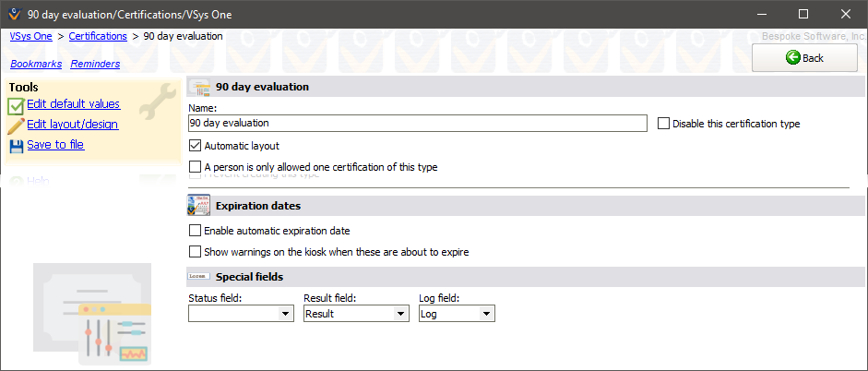This screenshot has height=371, width=868.
Task: Expand the Result field dropdown
Action: click(x=400, y=314)
